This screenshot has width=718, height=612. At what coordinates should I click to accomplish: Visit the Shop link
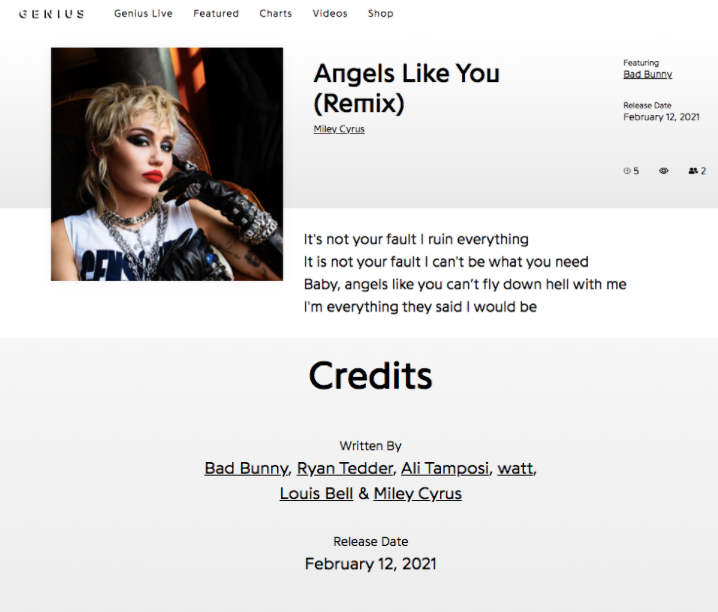click(x=381, y=14)
